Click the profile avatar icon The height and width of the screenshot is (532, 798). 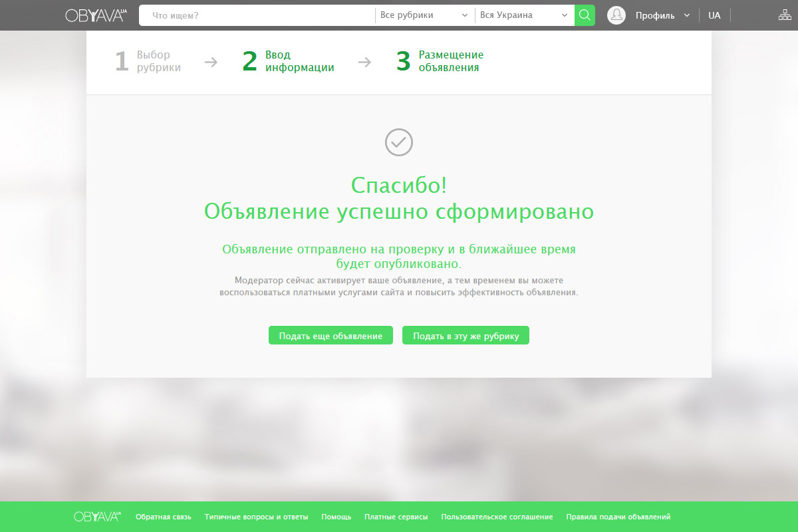pyautogui.click(x=616, y=15)
